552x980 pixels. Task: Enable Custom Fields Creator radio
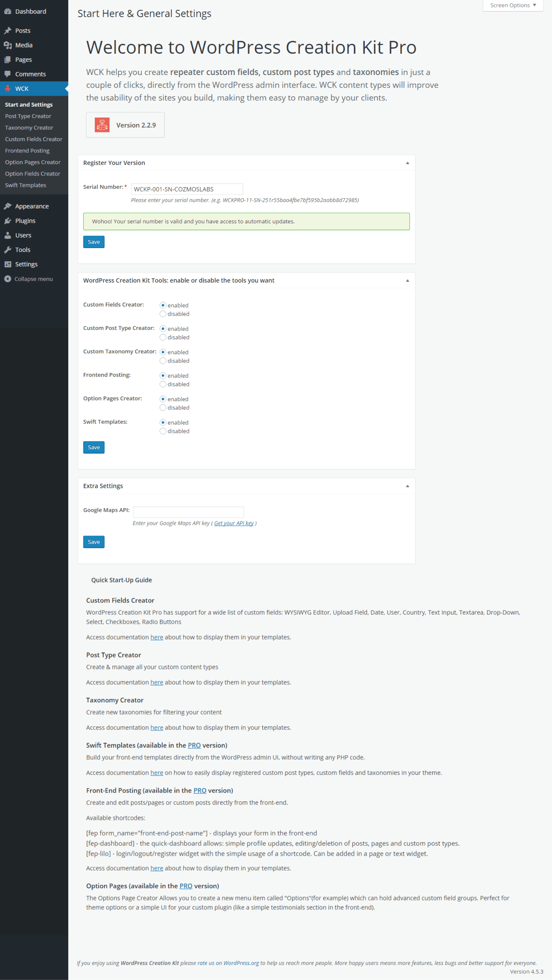(x=163, y=305)
